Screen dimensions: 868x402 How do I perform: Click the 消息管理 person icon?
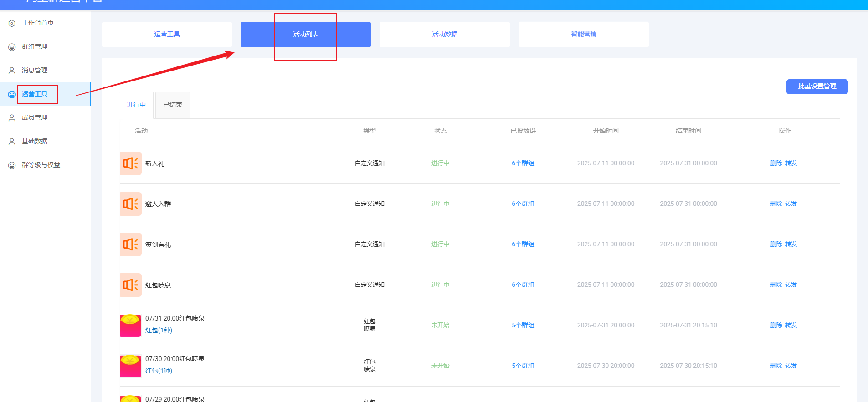click(x=12, y=71)
